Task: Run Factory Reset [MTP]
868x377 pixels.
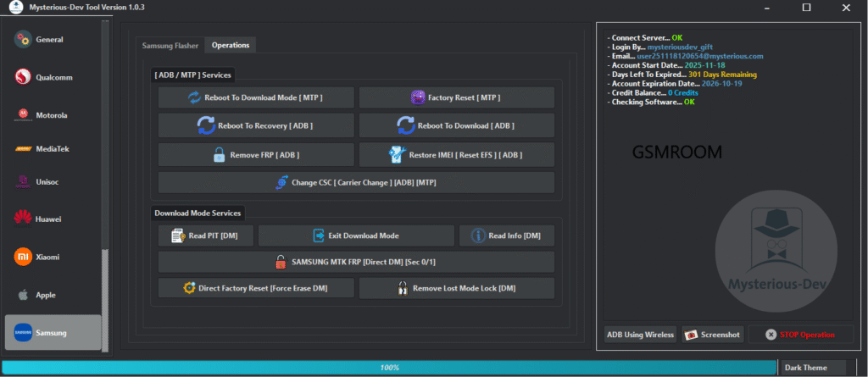Action: click(457, 97)
